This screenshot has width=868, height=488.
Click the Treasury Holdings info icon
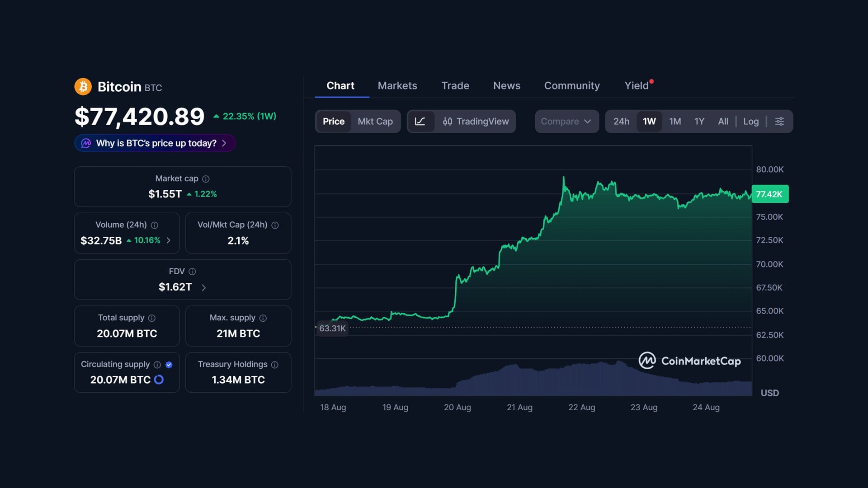point(275,365)
